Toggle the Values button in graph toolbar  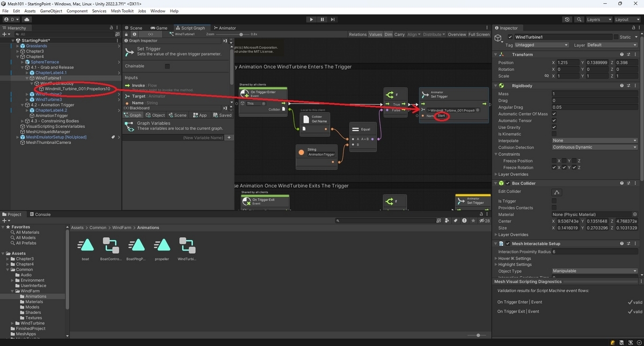pyautogui.click(x=376, y=34)
